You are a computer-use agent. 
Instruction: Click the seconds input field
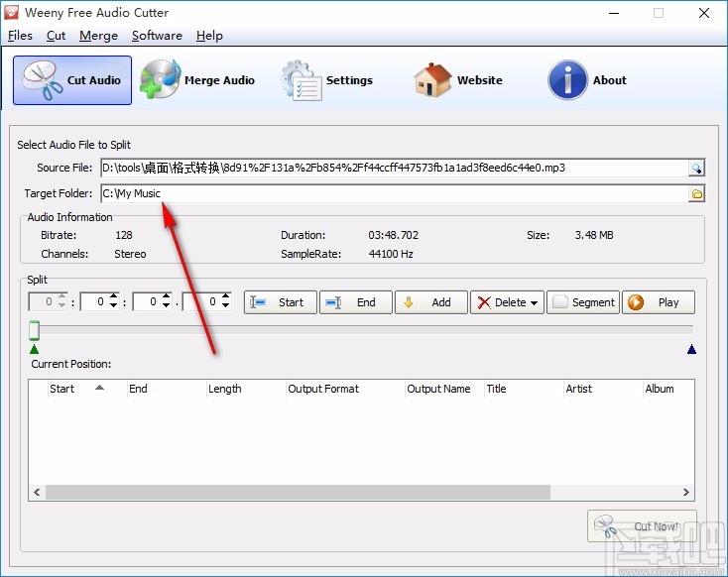click(147, 301)
